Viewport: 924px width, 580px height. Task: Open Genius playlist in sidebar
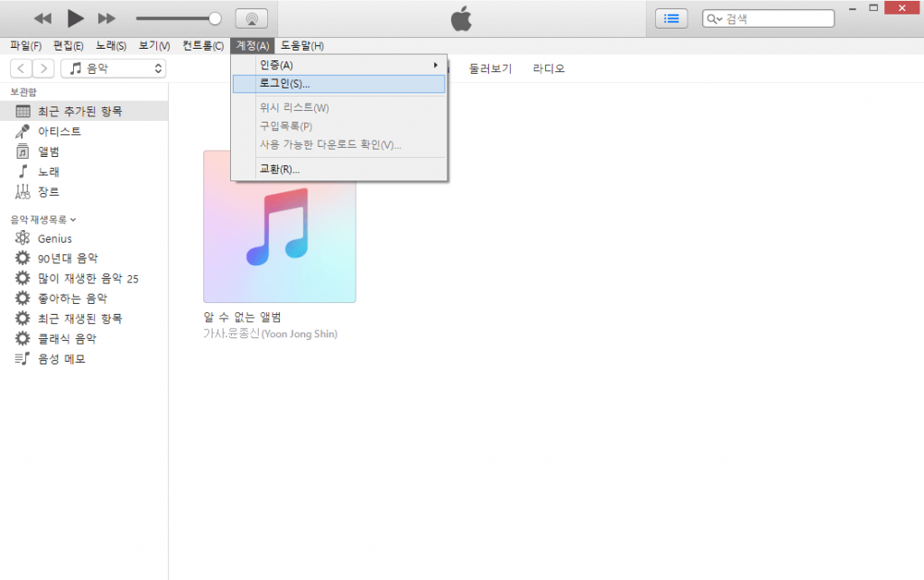54,239
